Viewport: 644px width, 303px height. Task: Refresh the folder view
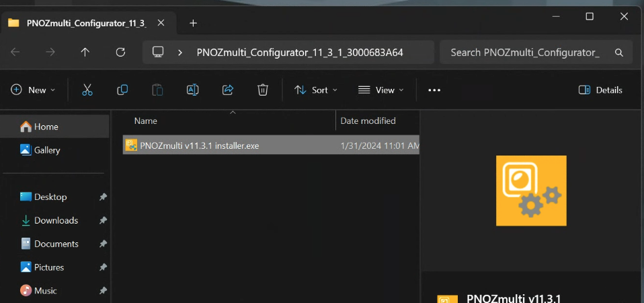[120, 53]
